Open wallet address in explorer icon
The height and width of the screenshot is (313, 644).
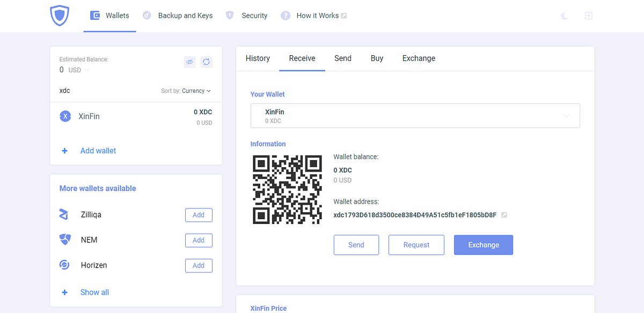click(x=504, y=215)
